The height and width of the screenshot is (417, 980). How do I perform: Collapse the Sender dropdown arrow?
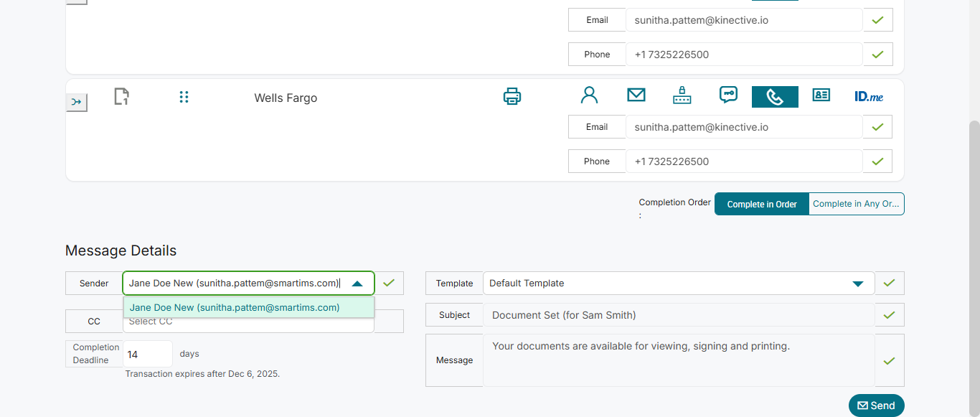click(357, 284)
